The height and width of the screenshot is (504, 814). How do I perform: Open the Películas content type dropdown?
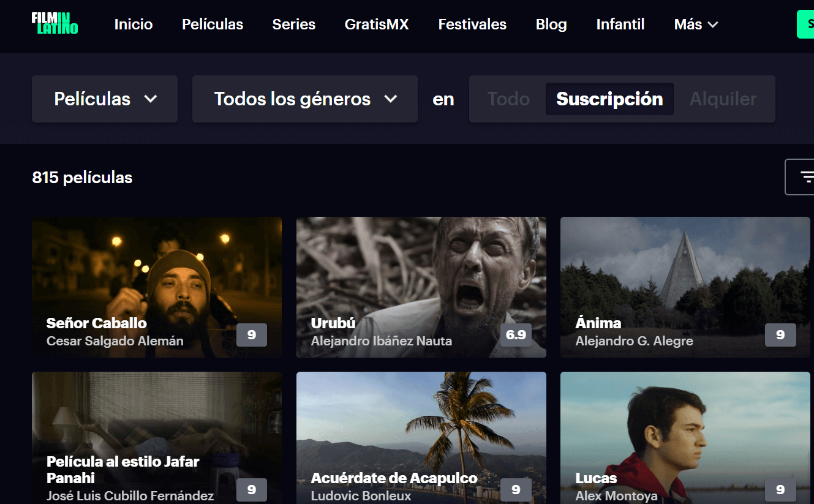pos(104,99)
